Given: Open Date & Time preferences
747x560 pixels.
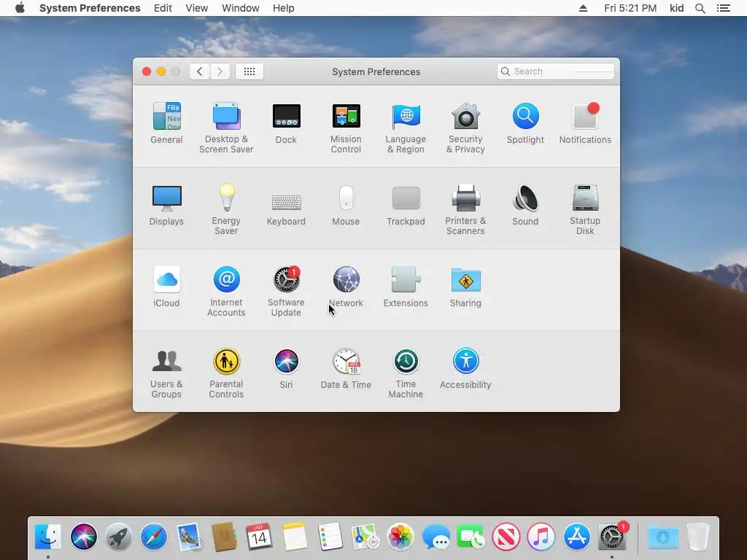Looking at the screenshot, I should coord(346,368).
